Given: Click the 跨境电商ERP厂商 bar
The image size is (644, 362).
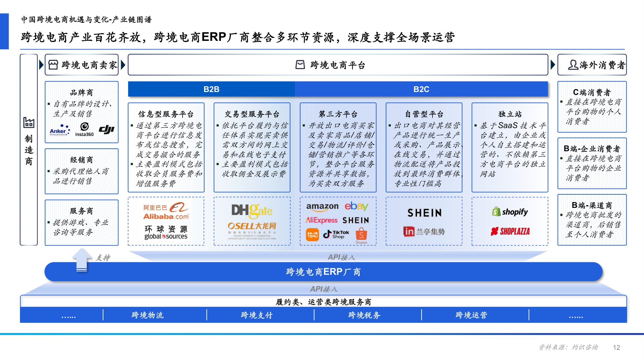Looking at the screenshot, I should pos(323,272).
